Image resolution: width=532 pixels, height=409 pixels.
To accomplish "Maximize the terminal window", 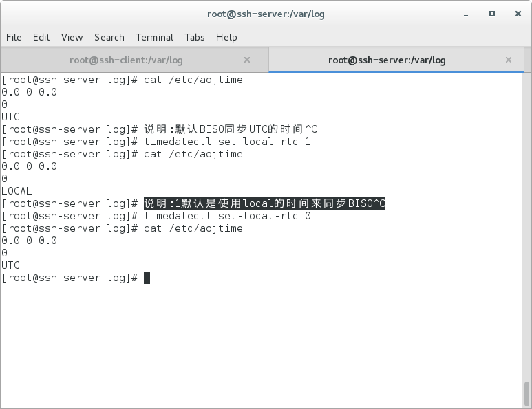I will 492,14.
